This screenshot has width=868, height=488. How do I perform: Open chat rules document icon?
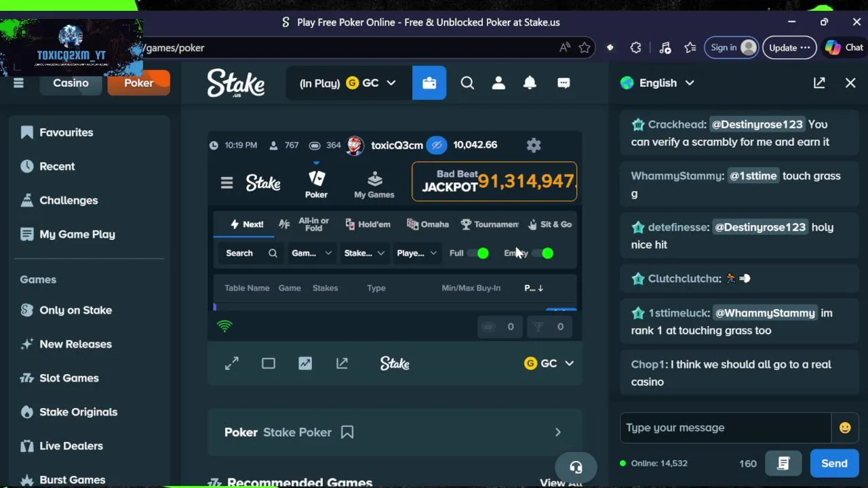coord(783,464)
